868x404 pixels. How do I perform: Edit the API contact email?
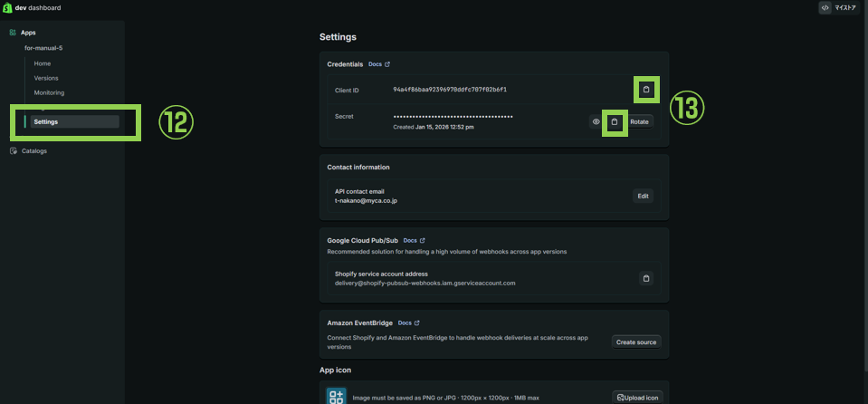tap(643, 196)
